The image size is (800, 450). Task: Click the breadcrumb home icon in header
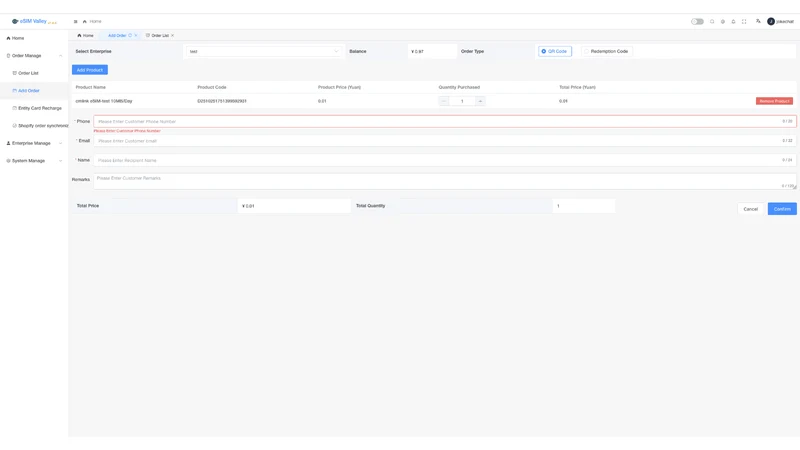pyautogui.click(x=85, y=21)
